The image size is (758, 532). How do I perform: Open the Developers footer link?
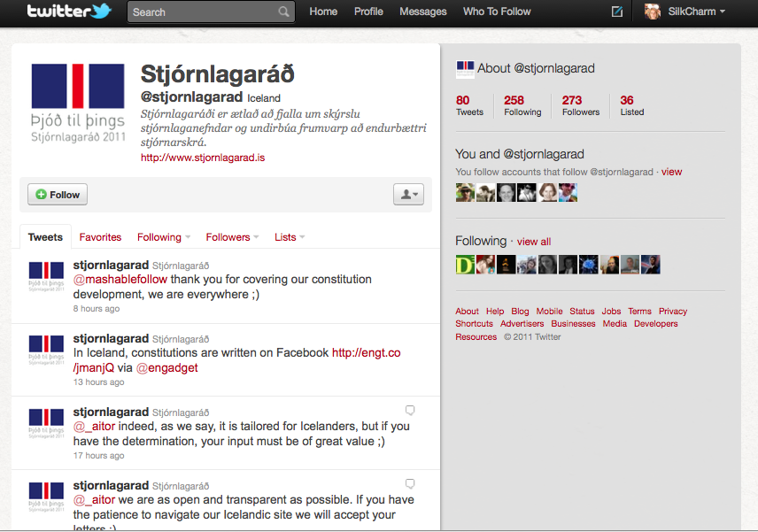point(656,324)
